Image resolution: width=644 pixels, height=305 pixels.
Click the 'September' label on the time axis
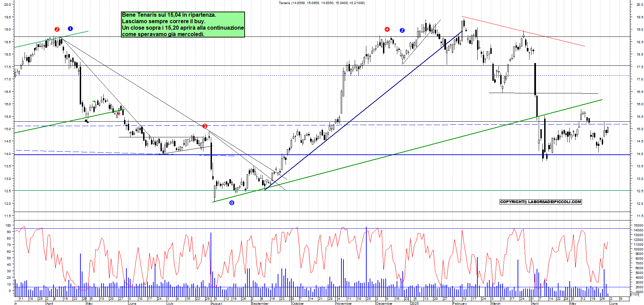(x=260, y=303)
